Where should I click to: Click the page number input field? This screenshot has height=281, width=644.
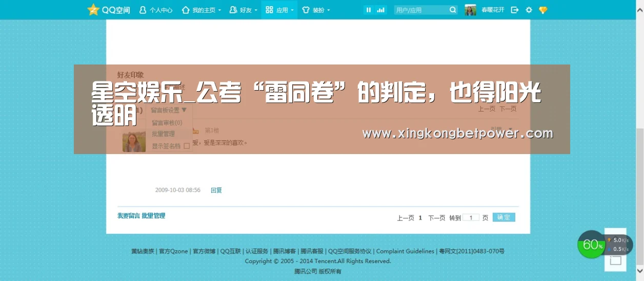point(471,218)
